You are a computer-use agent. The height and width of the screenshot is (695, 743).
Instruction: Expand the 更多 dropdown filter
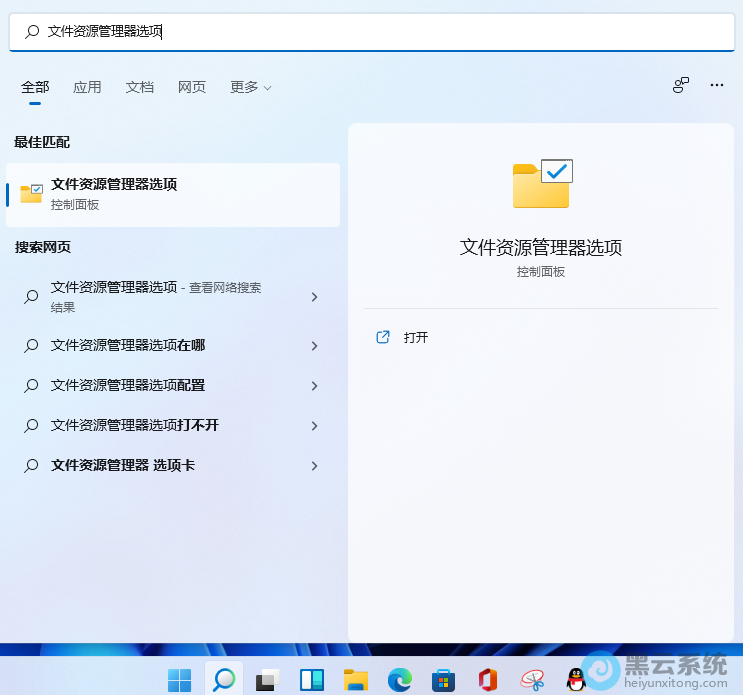coord(250,88)
